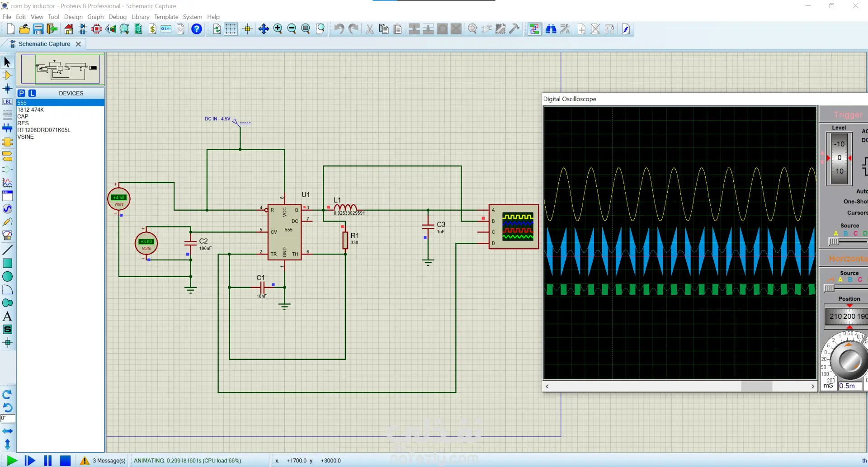The width and height of the screenshot is (868, 467).
Task: Stop the simulation
Action: tap(65, 461)
